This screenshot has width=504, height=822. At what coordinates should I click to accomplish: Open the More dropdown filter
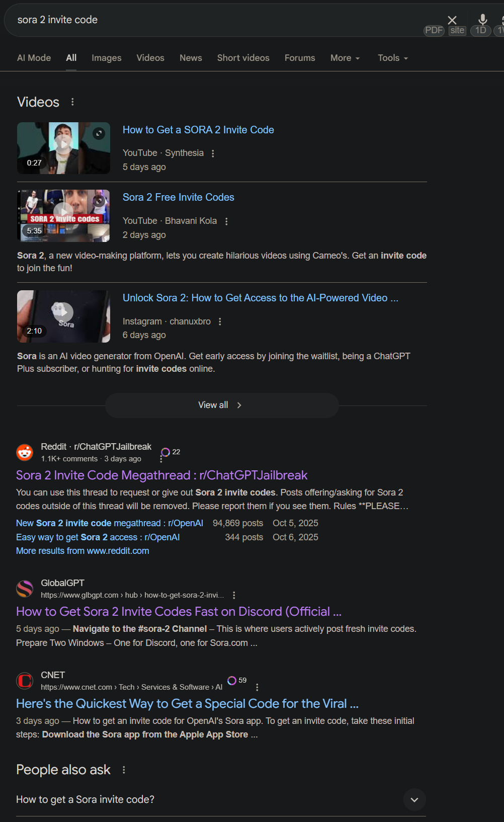pos(345,58)
